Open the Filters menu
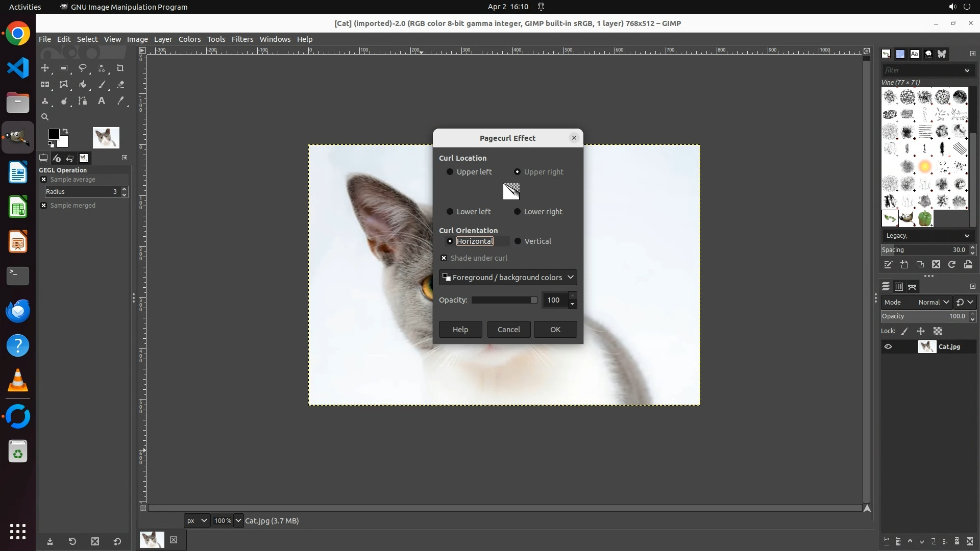The image size is (980, 551). pyautogui.click(x=242, y=39)
